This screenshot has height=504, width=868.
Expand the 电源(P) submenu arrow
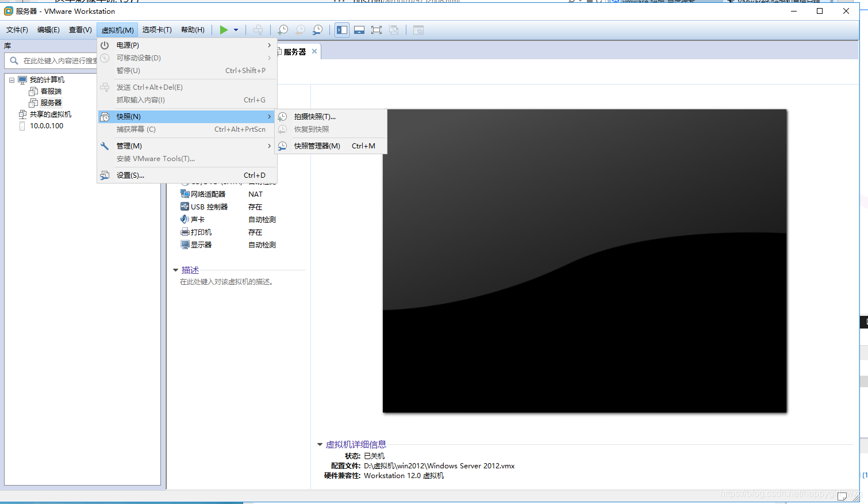coord(269,45)
